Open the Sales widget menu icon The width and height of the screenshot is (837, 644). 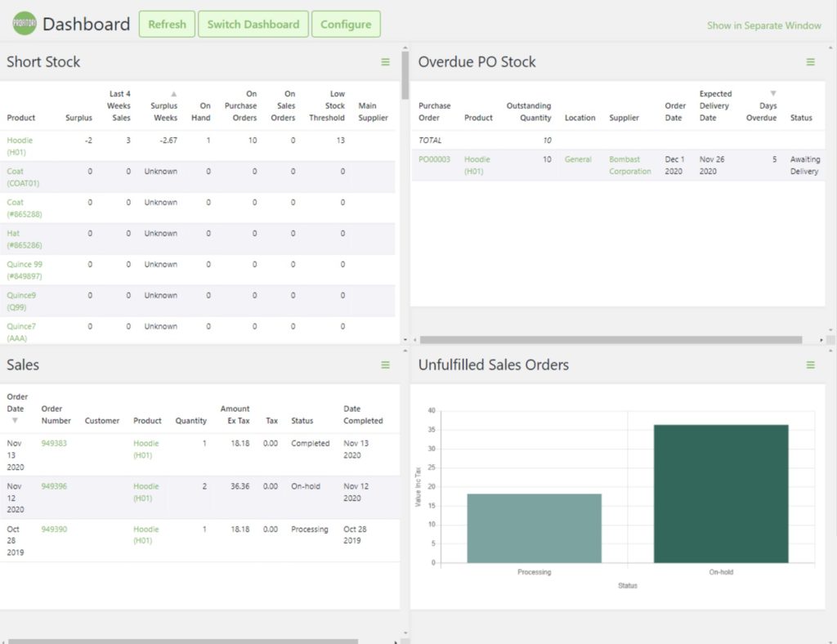386,365
